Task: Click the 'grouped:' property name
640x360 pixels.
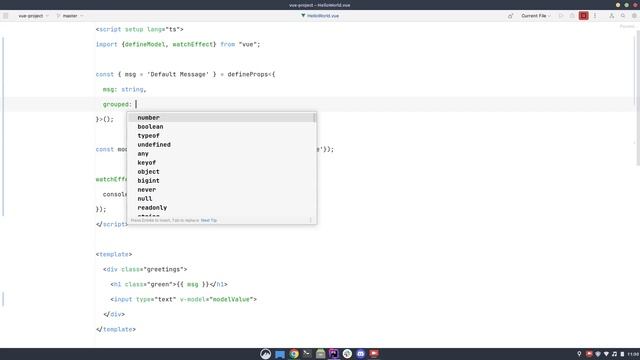Action: pos(117,104)
